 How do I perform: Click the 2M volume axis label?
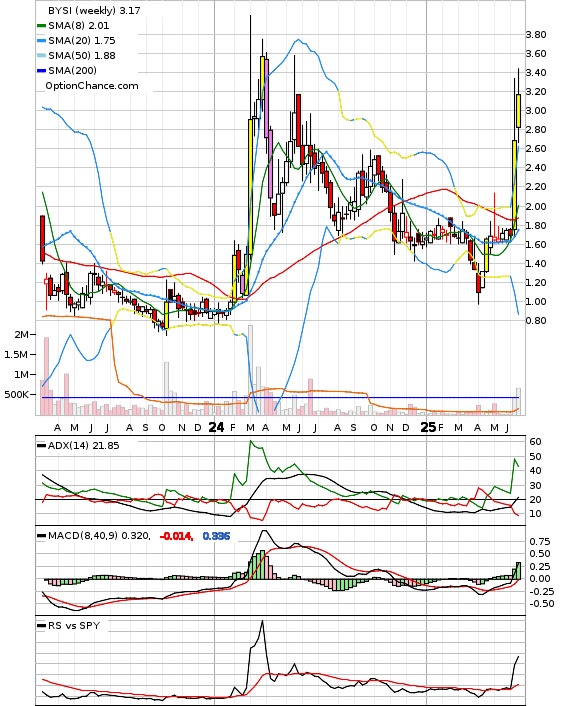click(21, 335)
